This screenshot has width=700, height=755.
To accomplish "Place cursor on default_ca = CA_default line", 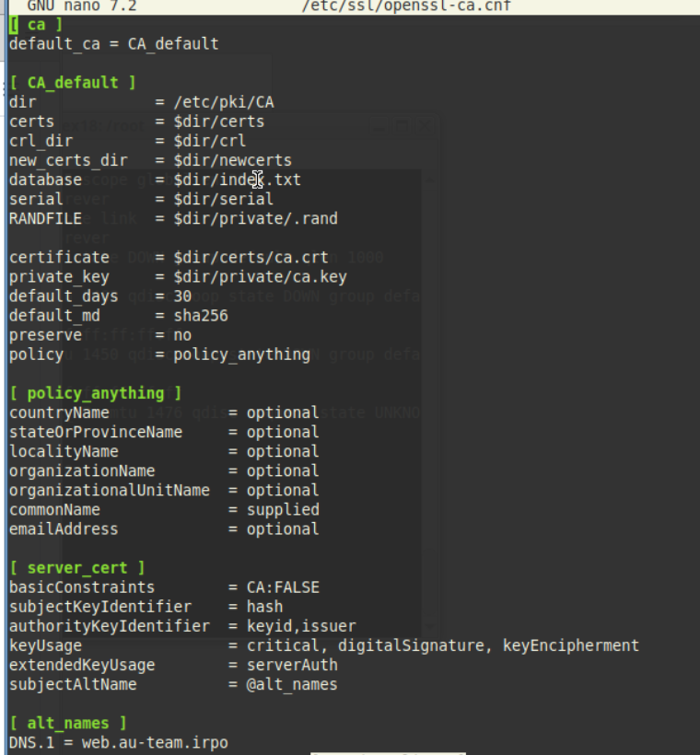I will click(113, 43).
